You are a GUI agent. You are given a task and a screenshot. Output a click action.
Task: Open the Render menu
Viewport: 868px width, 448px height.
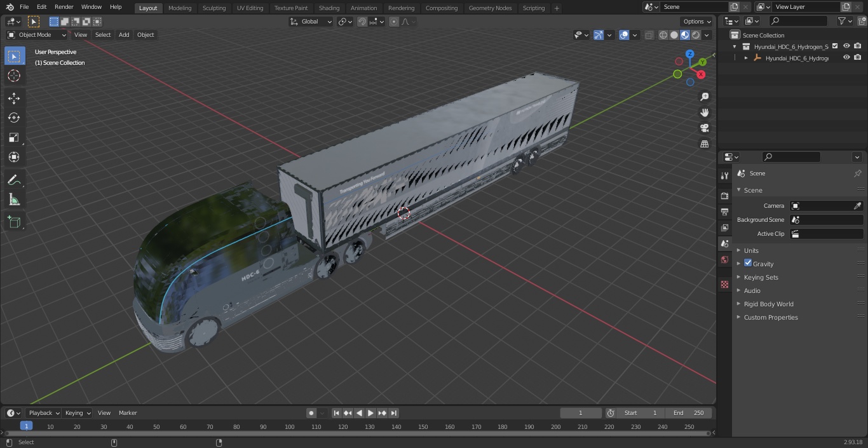coord(64,7)
